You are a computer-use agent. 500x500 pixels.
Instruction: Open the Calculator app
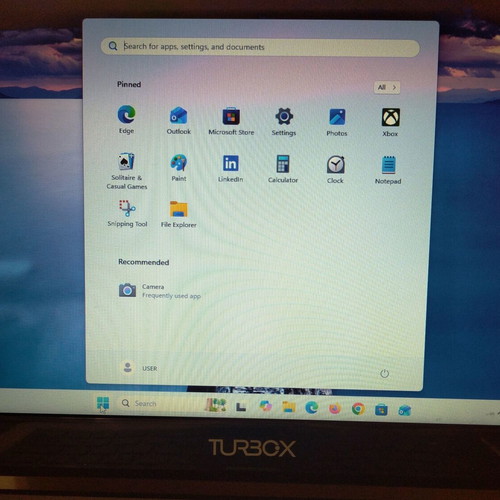click(283, 169)
